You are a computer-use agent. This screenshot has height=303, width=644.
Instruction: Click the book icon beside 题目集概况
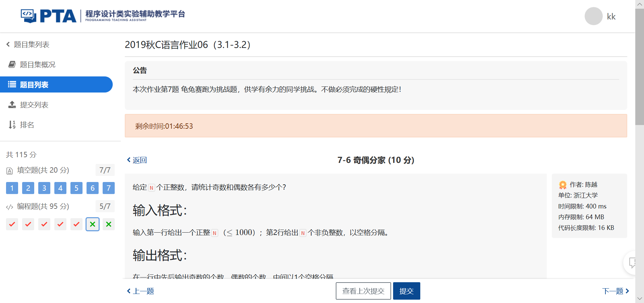(12, 64)
